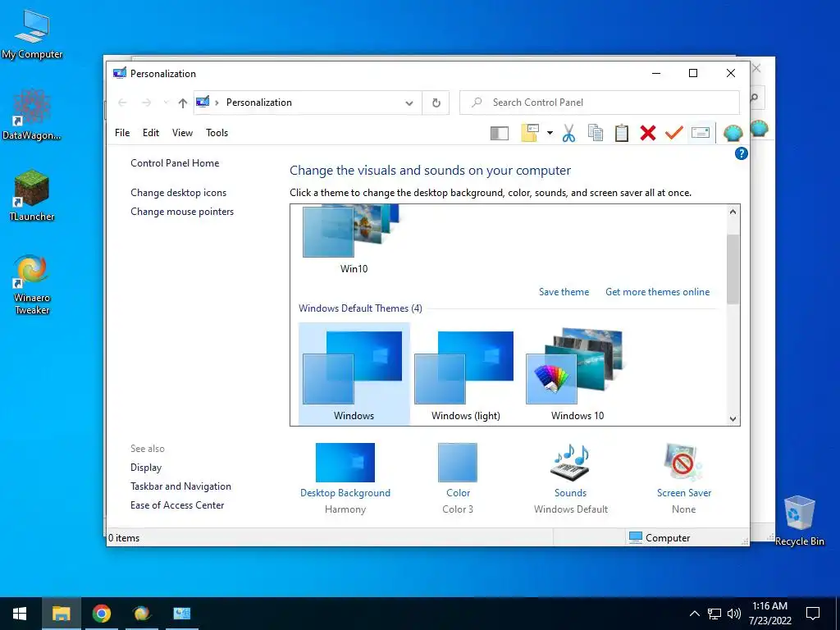
Task: Click the theme list scrollbar thumb
Action: click(x=733, y=269)
